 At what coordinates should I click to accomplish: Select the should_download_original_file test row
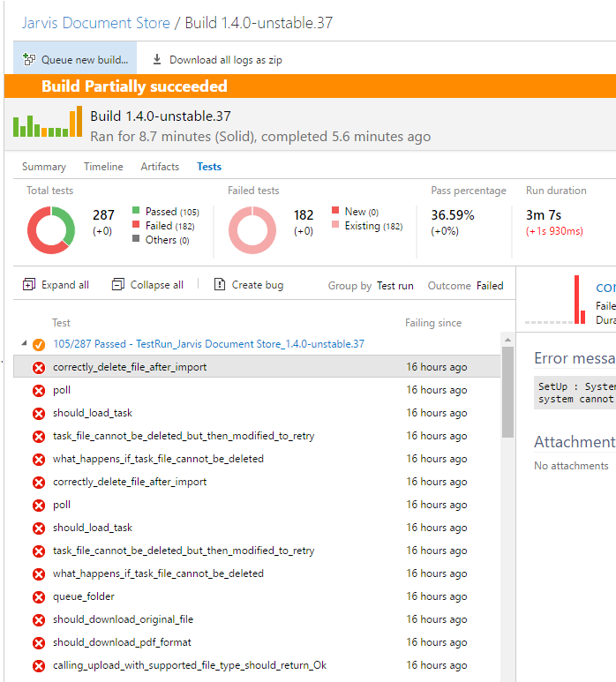257,620
